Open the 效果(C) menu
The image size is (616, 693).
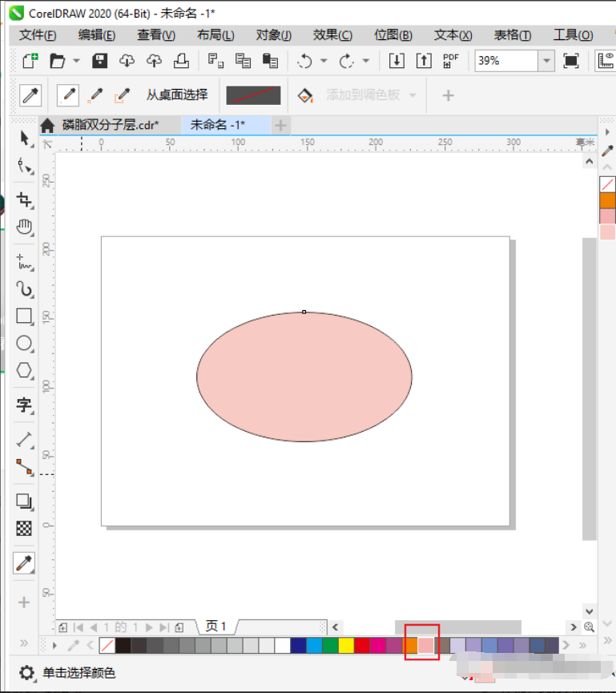(x=332, y=35)
